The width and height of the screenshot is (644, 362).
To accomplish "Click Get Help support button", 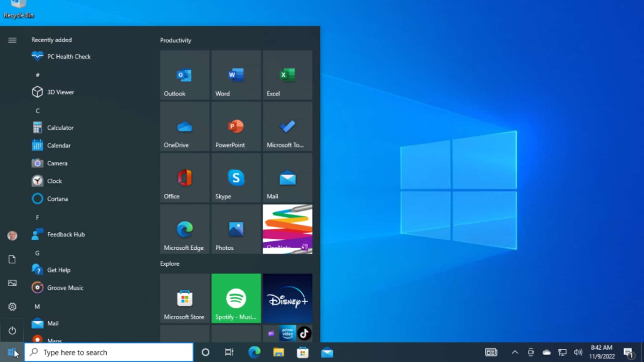I will [59, 269].
